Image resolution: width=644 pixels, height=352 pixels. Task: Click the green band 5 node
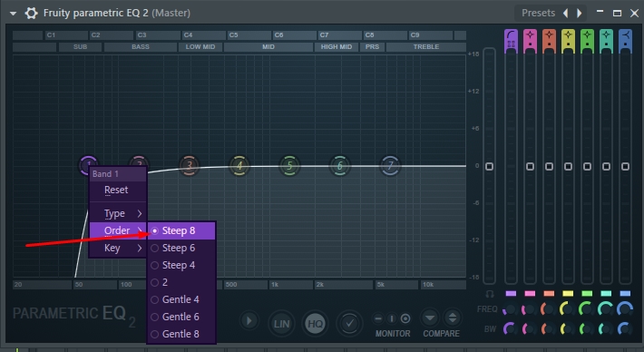pyautogui.click(x=289, y=166)
